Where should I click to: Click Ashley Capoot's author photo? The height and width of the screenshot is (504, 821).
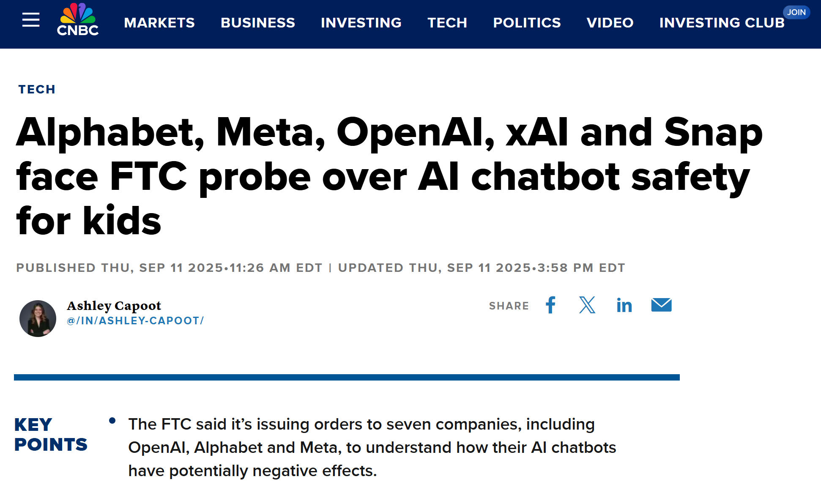[38, 318]
